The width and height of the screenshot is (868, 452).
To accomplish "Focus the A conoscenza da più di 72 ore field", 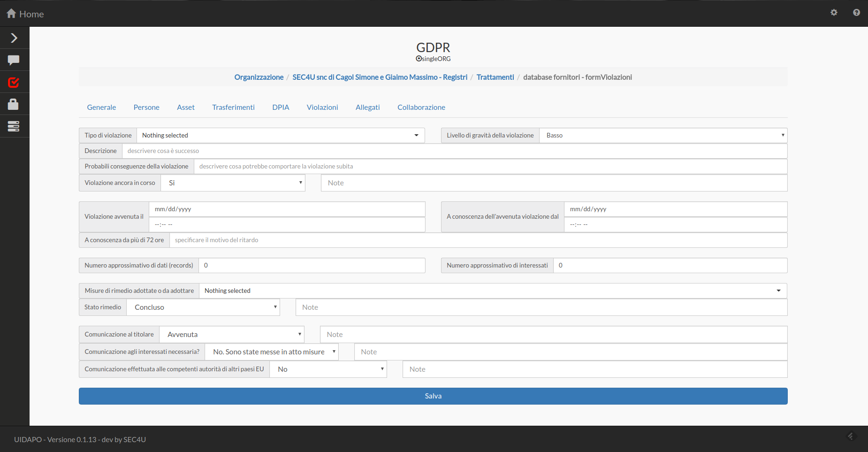I will tap(479, 240).
